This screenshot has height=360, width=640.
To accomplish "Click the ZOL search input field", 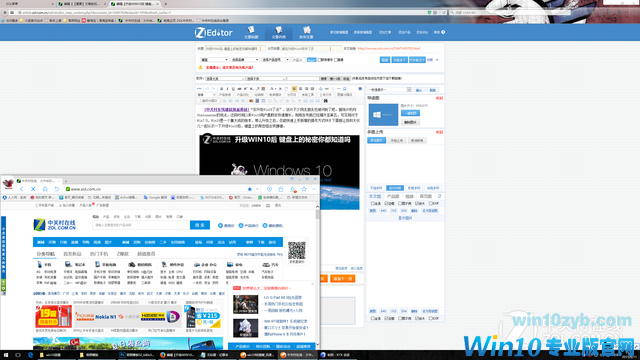I will 141,225.
